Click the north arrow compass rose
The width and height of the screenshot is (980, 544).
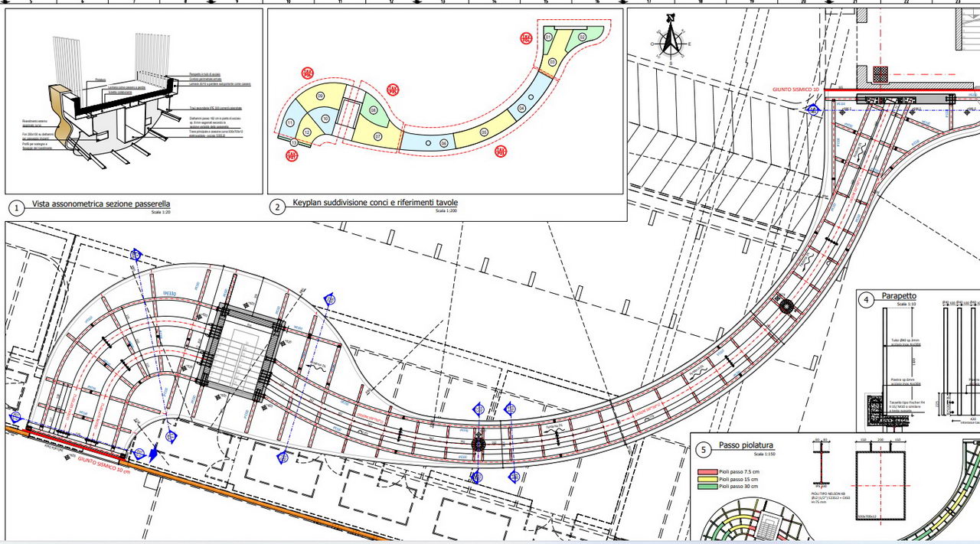tap(671, 39)
